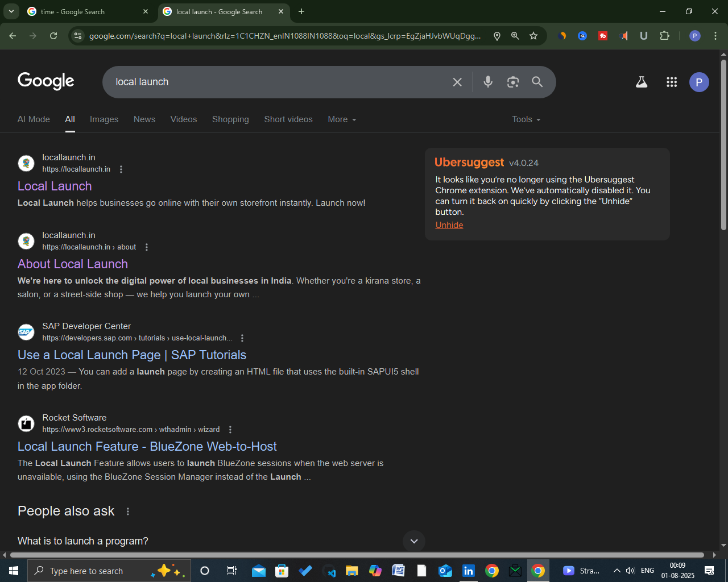Open the tab search dropdown arrow
Screen dimensions: 728x582
coord(11,11)
